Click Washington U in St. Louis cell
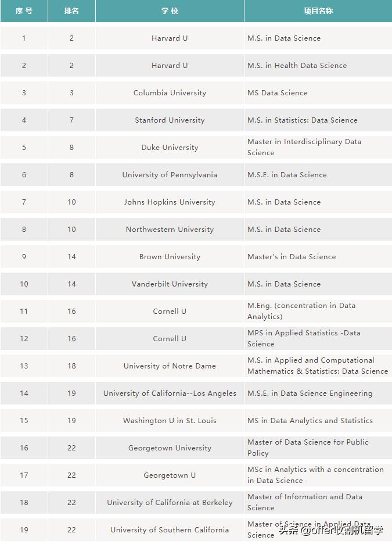The height and width of the screenshot is (544, 392). click(x=170, y=421)
